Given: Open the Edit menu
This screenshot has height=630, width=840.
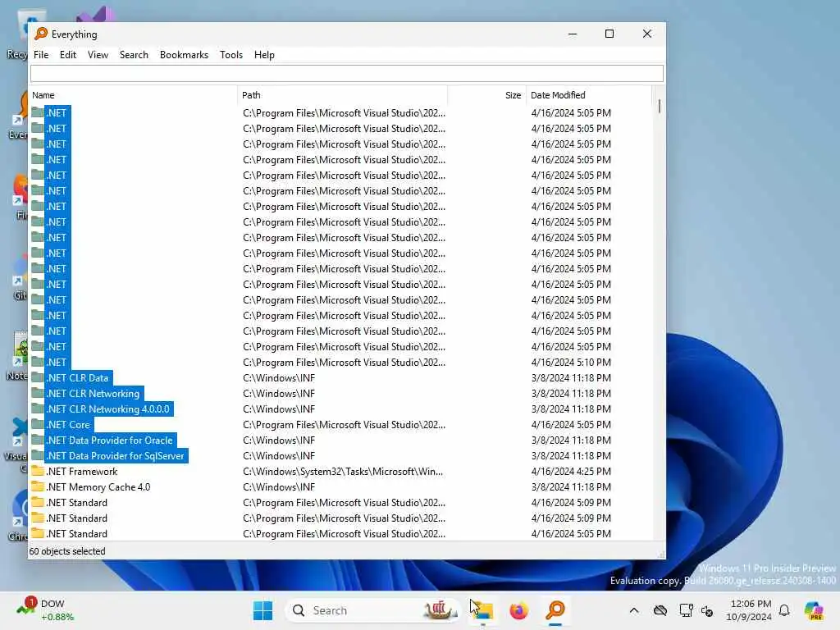Looking at the screenshot, I should tap(67, 55).
